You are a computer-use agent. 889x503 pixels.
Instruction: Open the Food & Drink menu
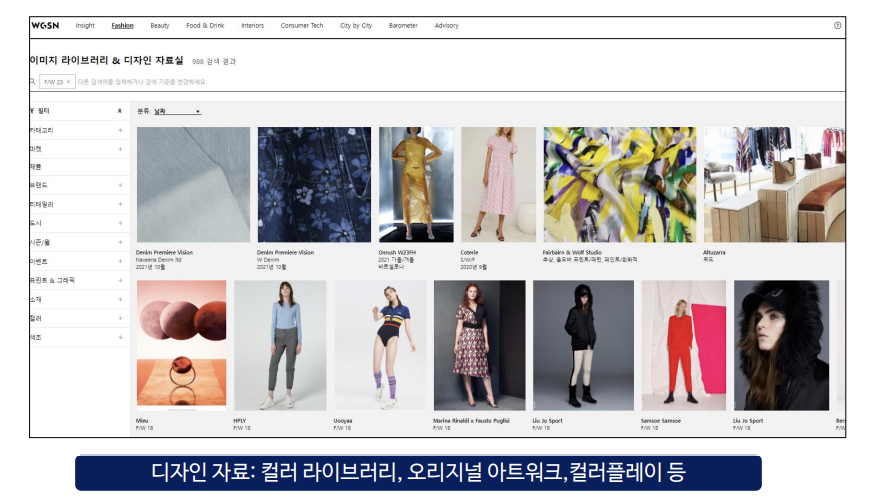click(205, 26)
